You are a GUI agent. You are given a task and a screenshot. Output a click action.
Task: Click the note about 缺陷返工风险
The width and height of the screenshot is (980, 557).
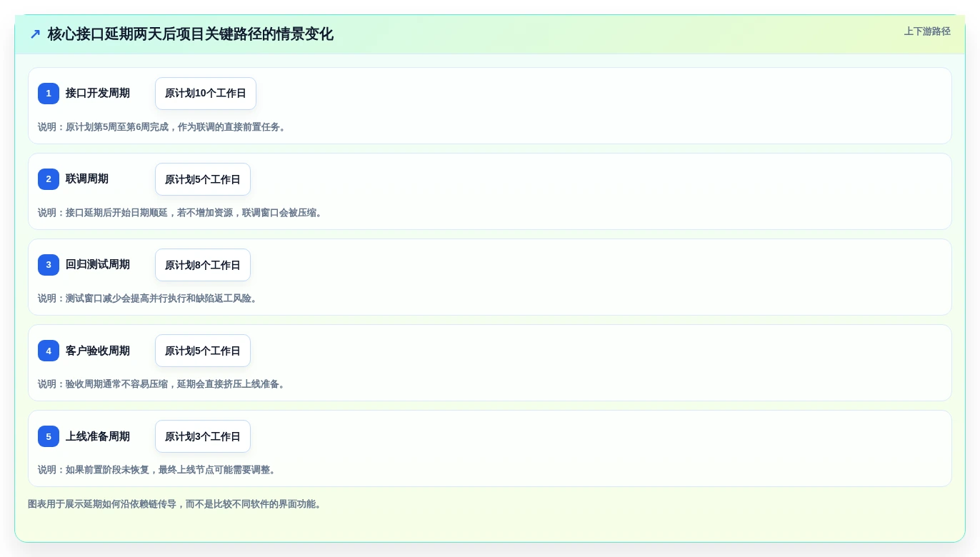pyautogui.click(x=149, y=298)
